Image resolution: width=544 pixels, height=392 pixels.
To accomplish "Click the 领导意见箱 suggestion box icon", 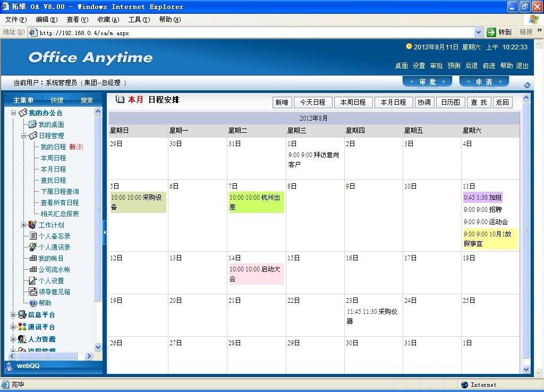I will pos(33,292).
